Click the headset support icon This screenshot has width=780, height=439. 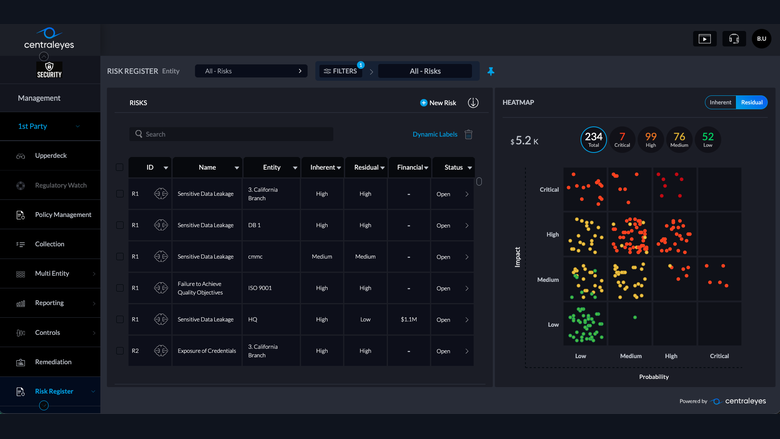click(734, 39)
